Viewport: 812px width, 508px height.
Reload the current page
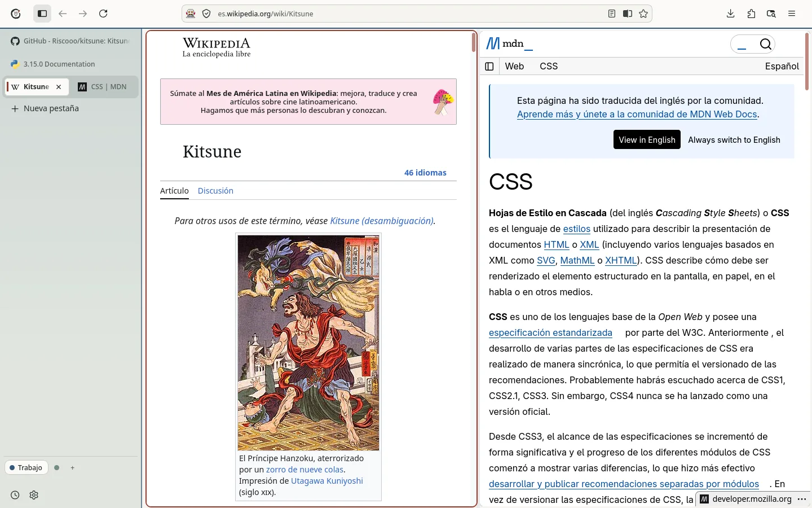point(103,14)
